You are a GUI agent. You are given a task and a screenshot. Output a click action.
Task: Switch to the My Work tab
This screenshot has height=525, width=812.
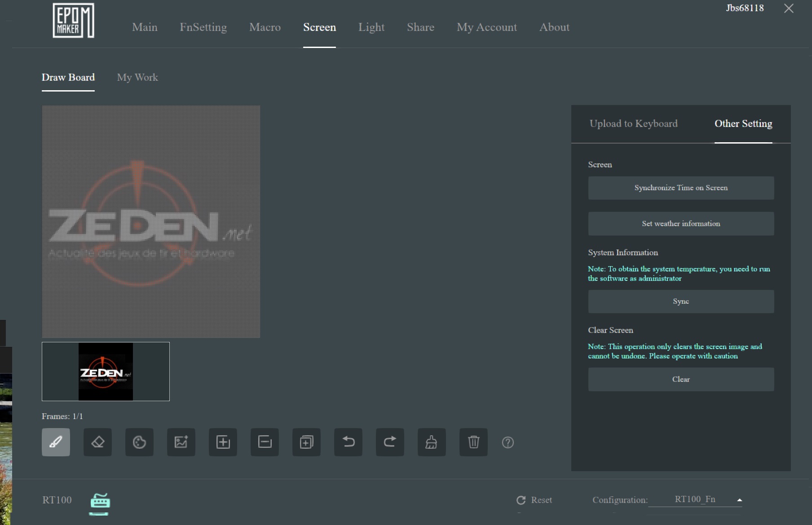click(x=137, y=78)
